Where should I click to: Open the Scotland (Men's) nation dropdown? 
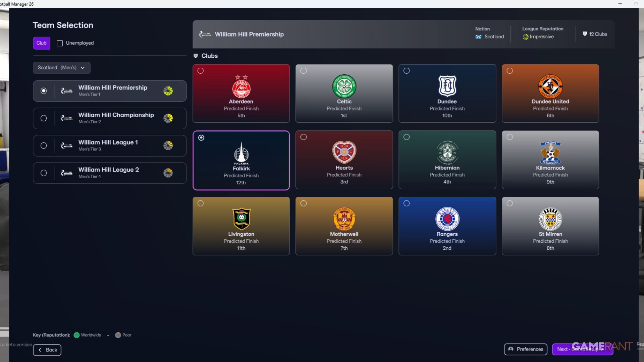(61, 68)
